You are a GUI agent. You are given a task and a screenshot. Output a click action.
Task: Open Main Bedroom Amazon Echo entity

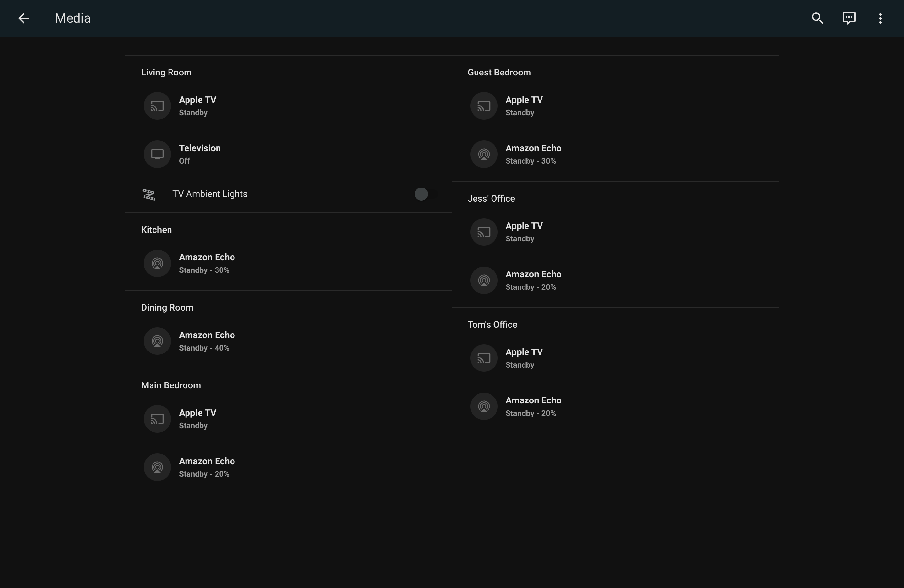[x=206, y=461]
